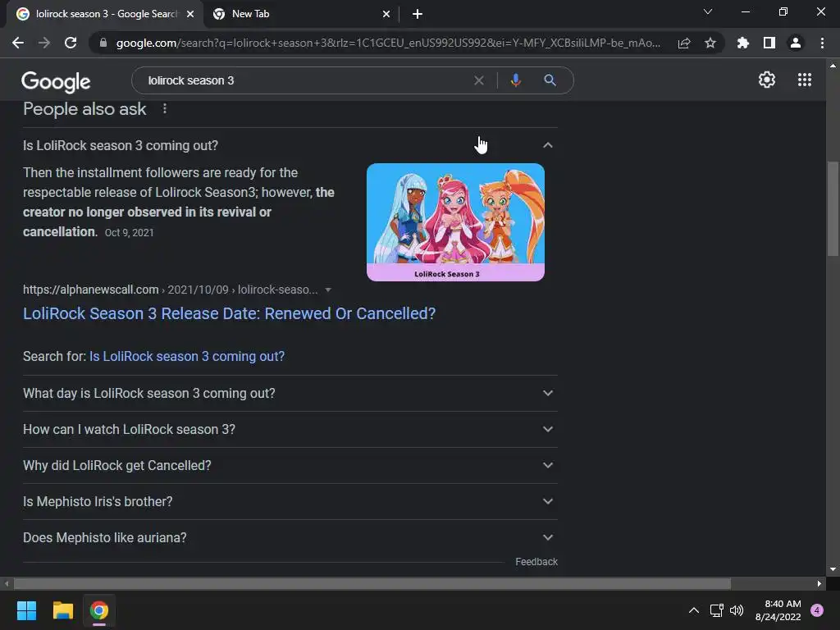Show hidden system tray icons
Screen dimensions: 840x630
click(694, 610)
